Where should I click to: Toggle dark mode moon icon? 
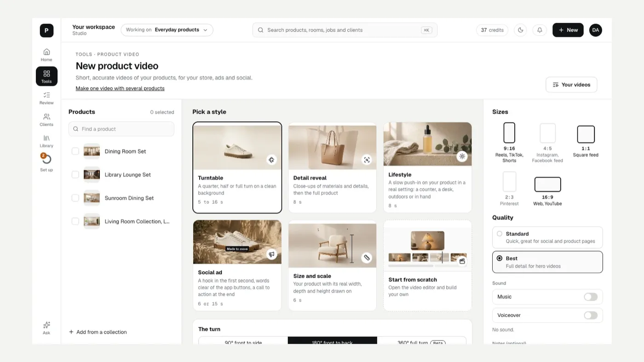520,30
